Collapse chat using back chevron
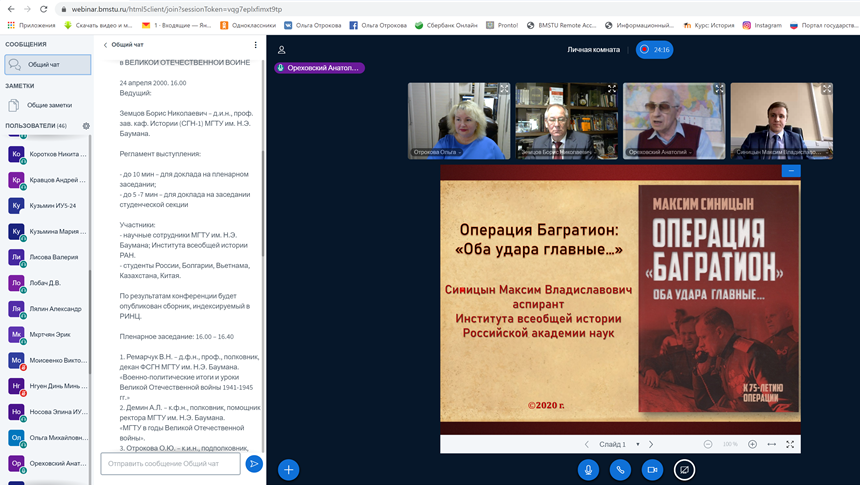The image size is (860, 485). [x=106, y=45]
